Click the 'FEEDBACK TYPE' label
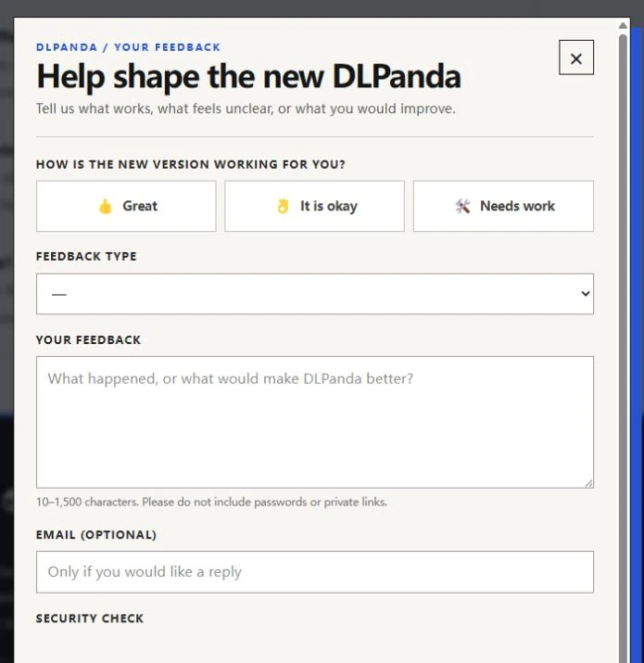 (x=86, y=256)
